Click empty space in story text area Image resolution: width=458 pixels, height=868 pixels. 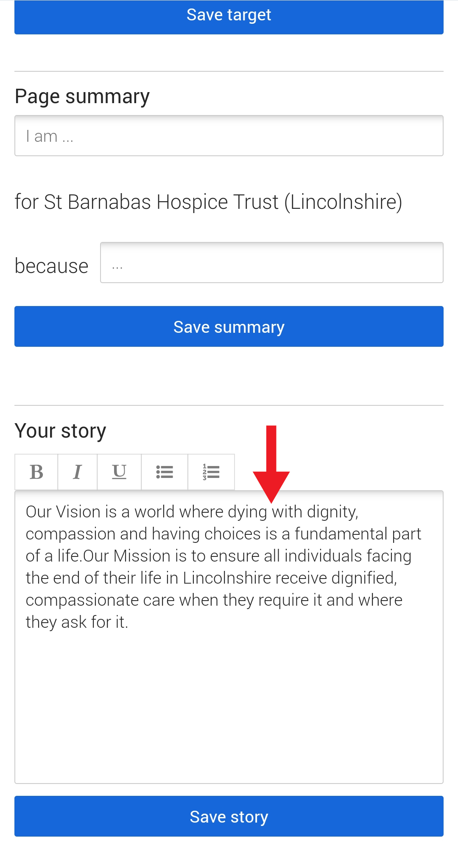(x=229, y=705)
